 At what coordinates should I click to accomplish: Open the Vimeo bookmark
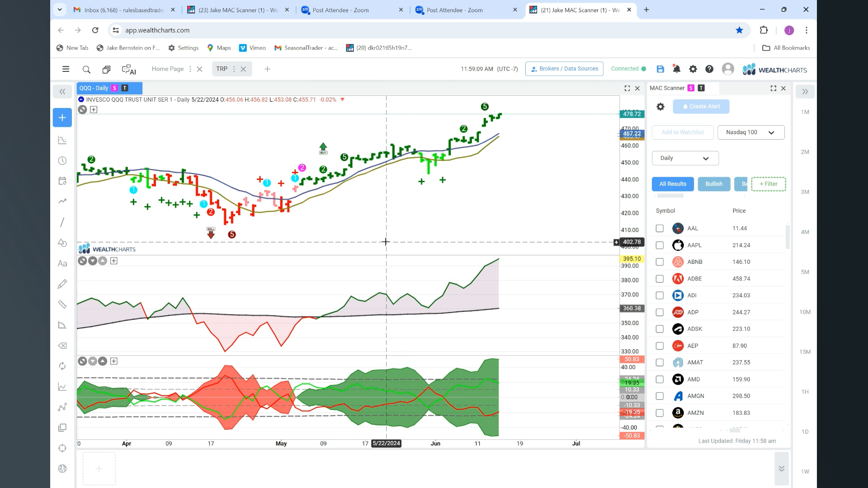(x=252, y=48)
